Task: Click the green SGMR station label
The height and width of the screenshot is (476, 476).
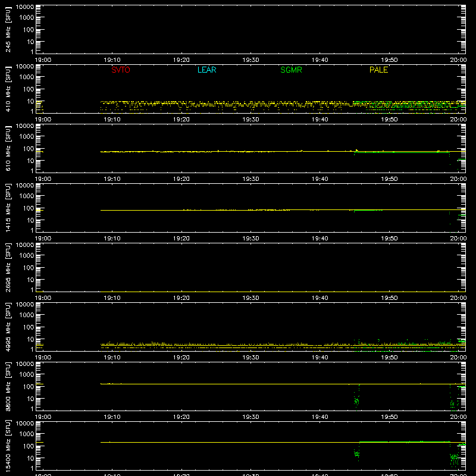Action: (291, 70)
